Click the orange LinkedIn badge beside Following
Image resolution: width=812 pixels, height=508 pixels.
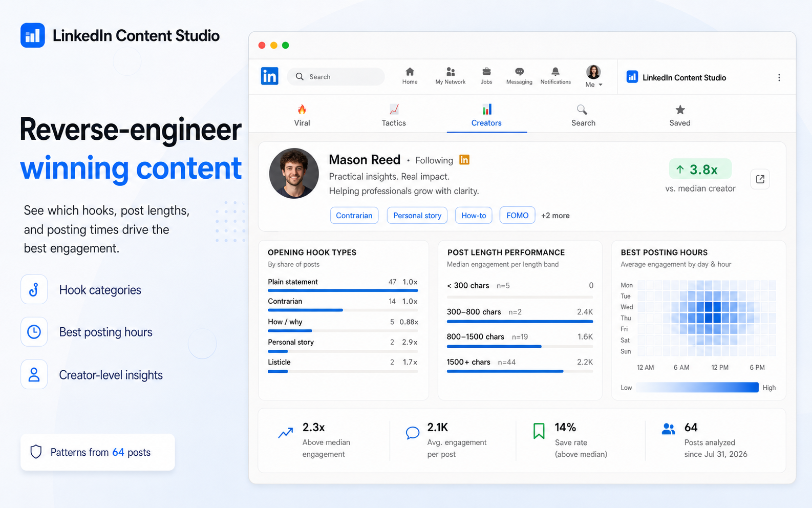coord(464,160)
